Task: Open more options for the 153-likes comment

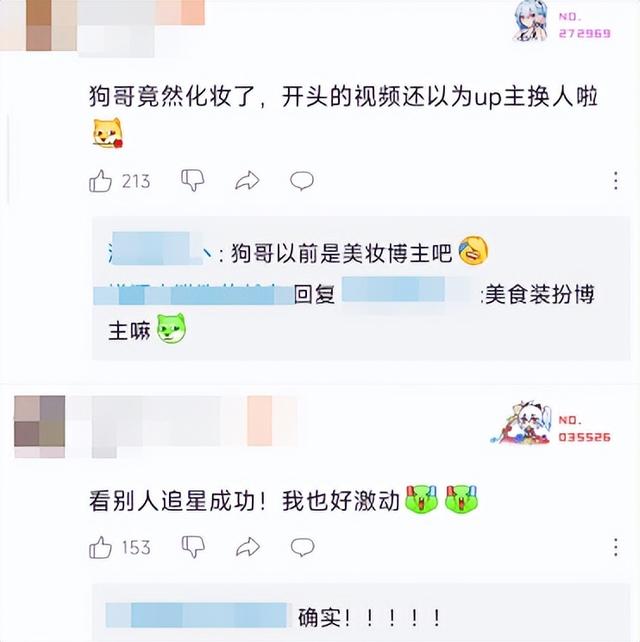Action: pyautogui.click(x=615, y=547)
